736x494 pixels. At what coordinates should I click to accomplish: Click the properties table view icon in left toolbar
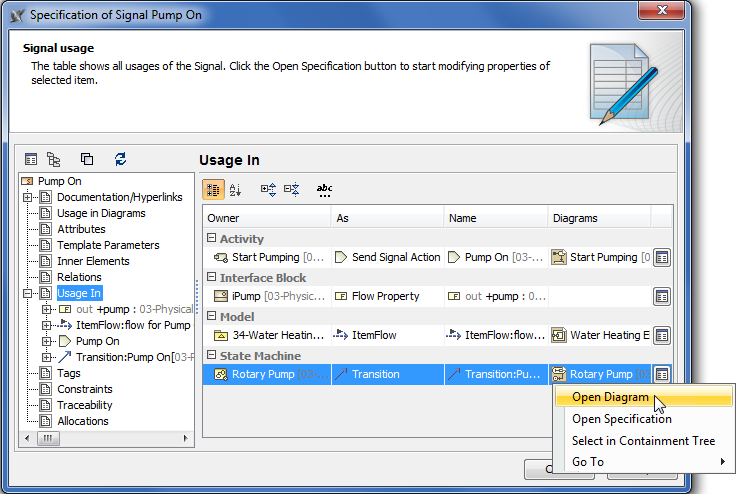pyautogui.click(x=31, y=159)
